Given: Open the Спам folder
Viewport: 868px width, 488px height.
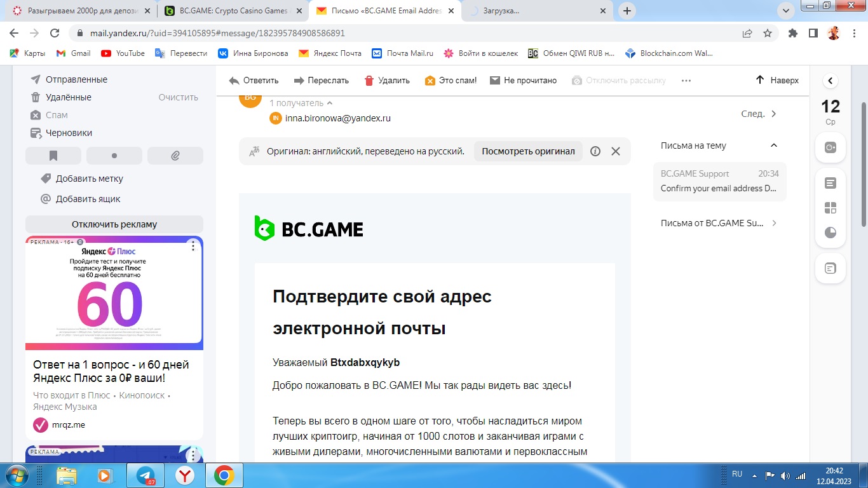Looking at the screenshot, I should 57,115.
